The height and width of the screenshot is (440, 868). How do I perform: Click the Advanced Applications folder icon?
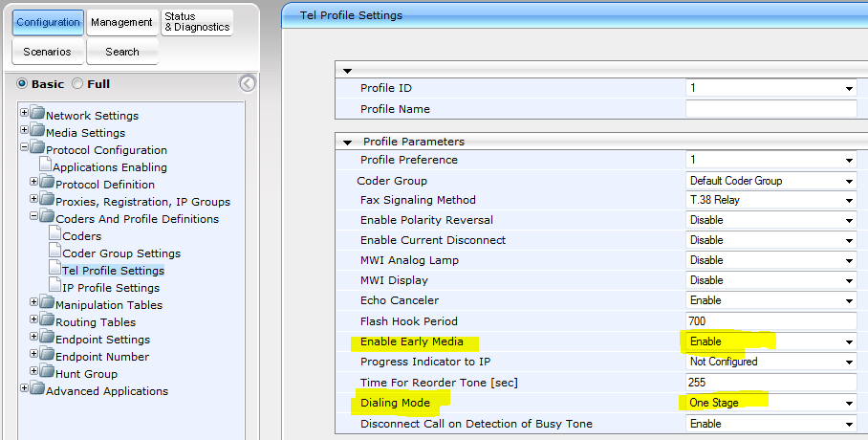[x=37, y=388]
